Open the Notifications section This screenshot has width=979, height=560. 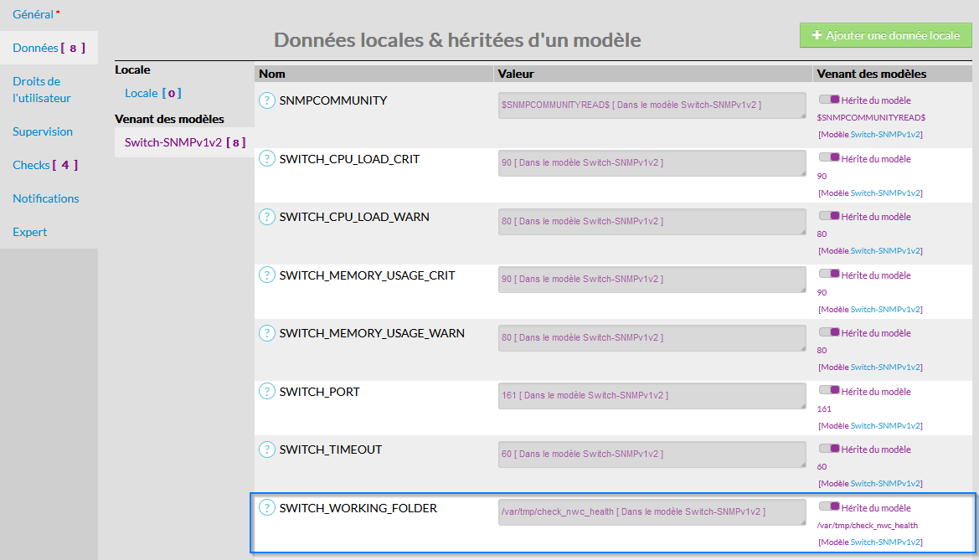[46, 198]
